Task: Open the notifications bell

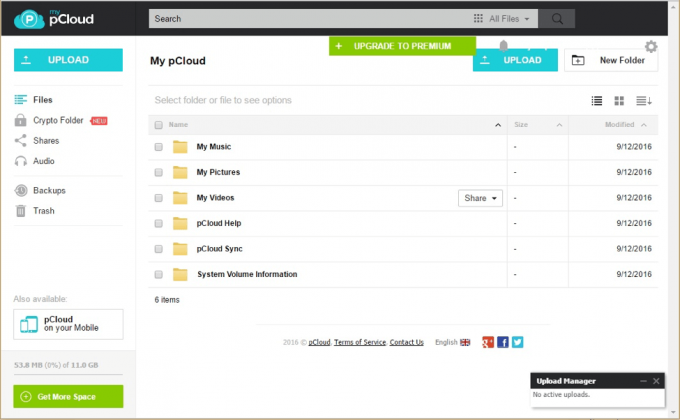Action: coord(503,46)
